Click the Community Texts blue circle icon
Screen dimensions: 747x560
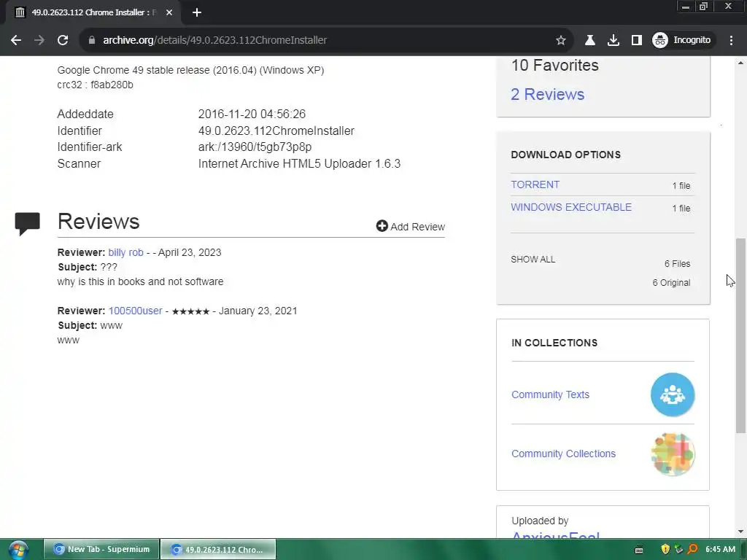coord(673,394)
